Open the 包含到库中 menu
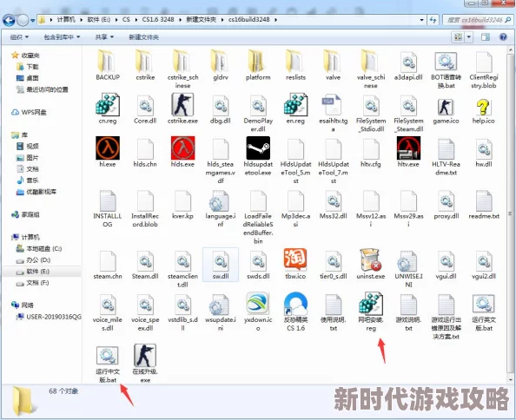The width and height of the screenshot is (516, 420). (62, 37)
